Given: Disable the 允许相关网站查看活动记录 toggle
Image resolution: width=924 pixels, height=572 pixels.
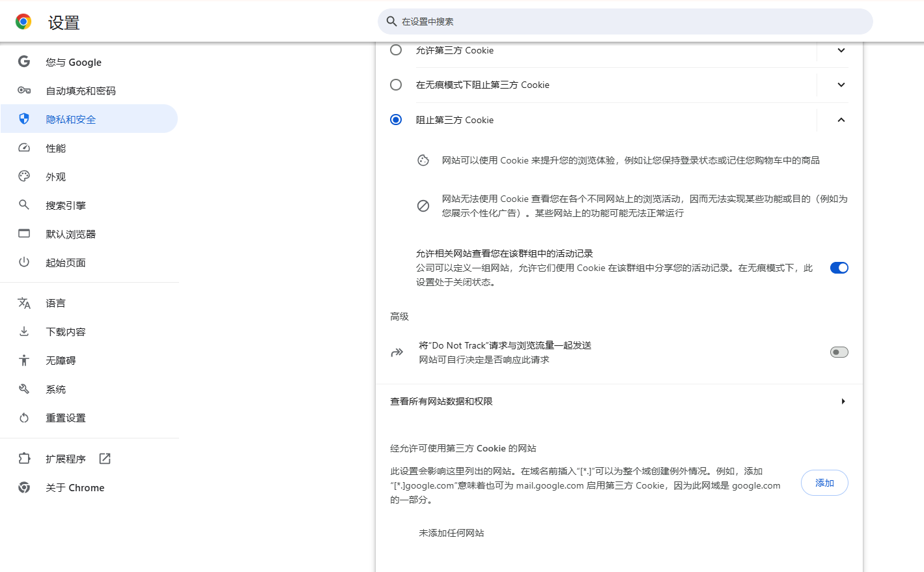Looking at the screenshot, I should coord(839,268).
